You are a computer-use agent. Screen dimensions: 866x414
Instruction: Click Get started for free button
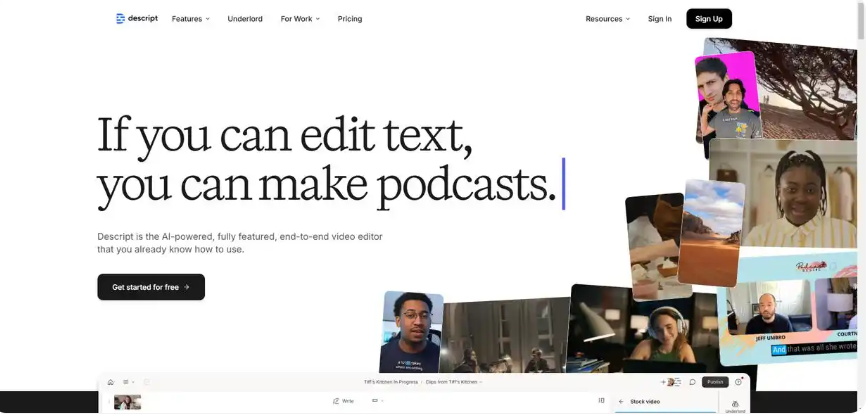(151, 287)
